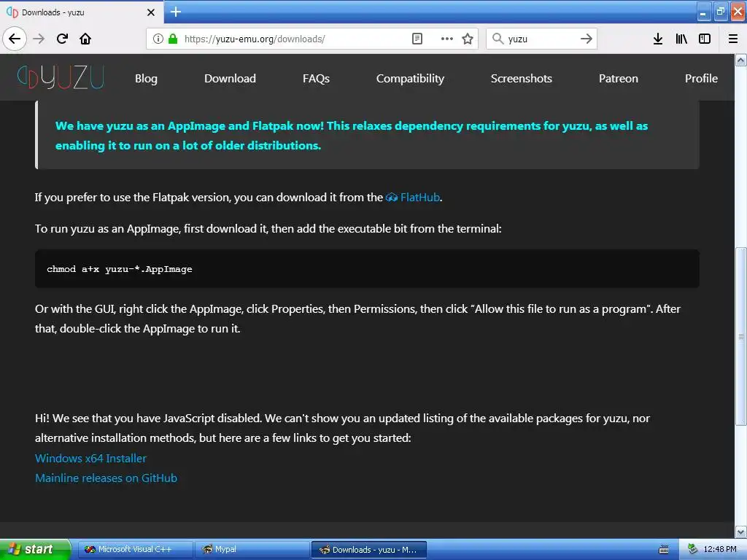Show site information icon in address bar

[x=158, y=39]
